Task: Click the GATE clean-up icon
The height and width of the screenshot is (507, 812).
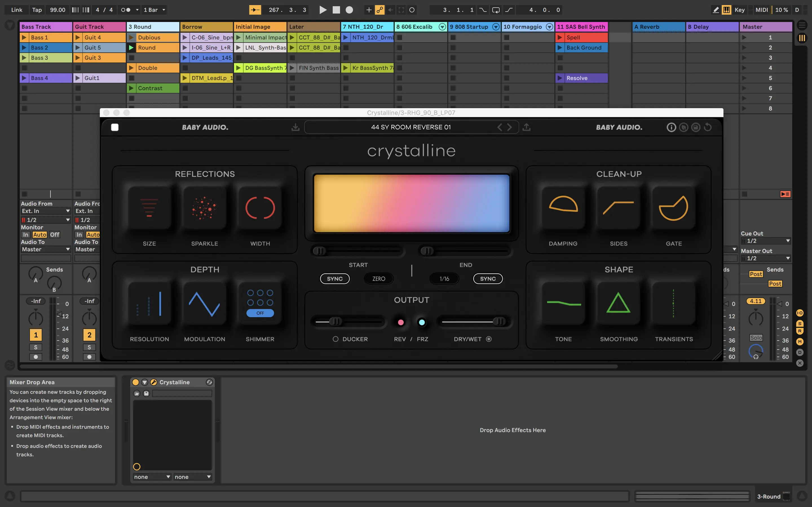Action: tap(673, 208)
